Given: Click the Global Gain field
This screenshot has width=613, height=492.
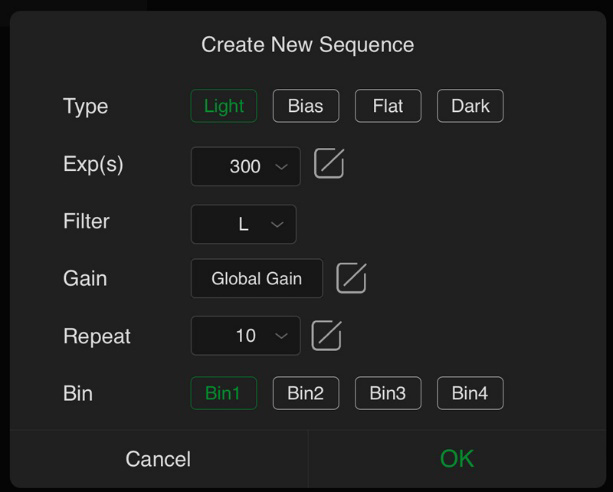Looking at the screenshot, I should 257,278.
